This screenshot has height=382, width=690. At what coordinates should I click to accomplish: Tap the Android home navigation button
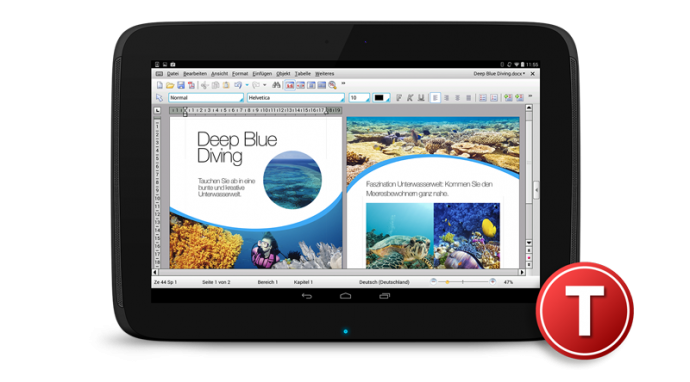click(345, 296)
